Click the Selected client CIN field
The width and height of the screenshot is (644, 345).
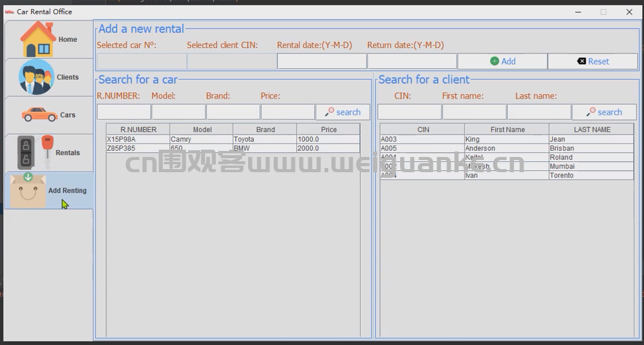[232, 61]
